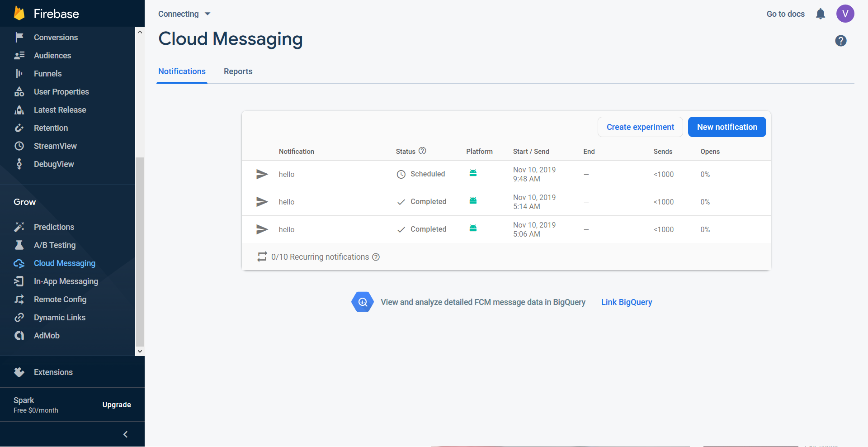Click the sidebar scroll down arrow
Screen dimensions: 868x447
[140, 351]
